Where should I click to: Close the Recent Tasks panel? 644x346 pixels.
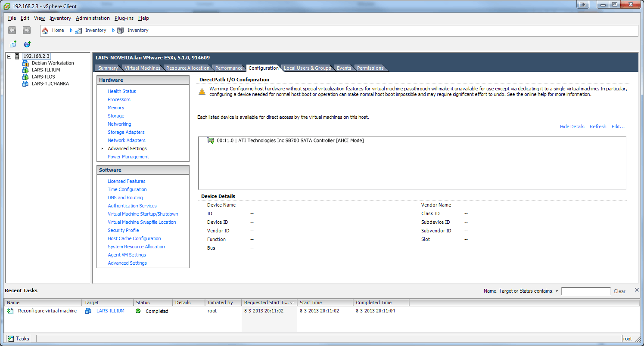pos(637,290)
